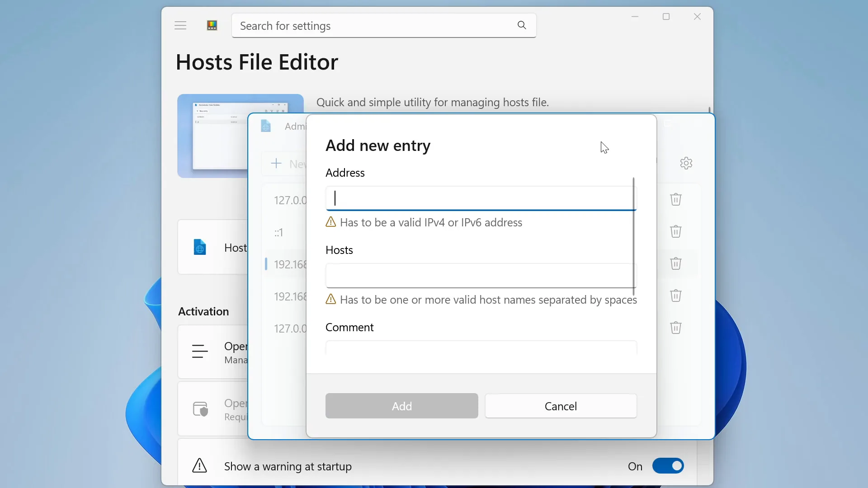The image size is (868, 488).
Task: Minimize the PowerToys Settings window
Action: click(635, 17)
